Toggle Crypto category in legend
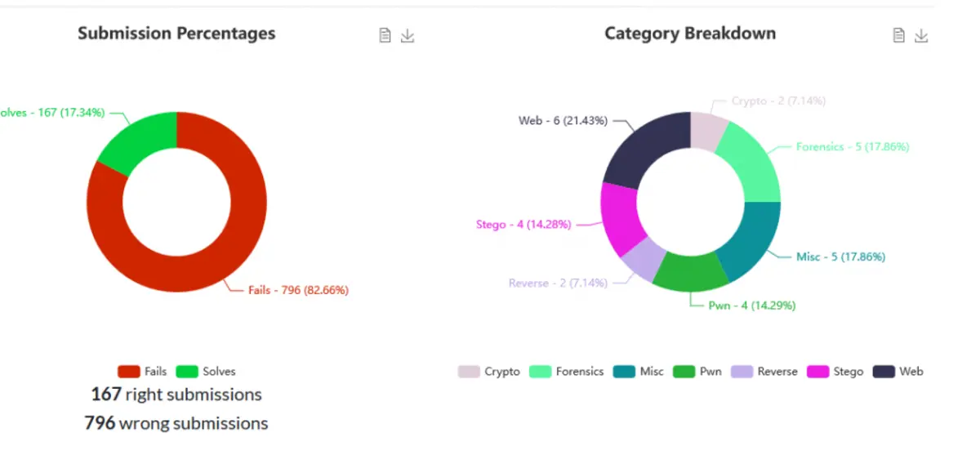The height and width of the screenshot is (451, 980). pyautogui.click(x=488, y=371)
